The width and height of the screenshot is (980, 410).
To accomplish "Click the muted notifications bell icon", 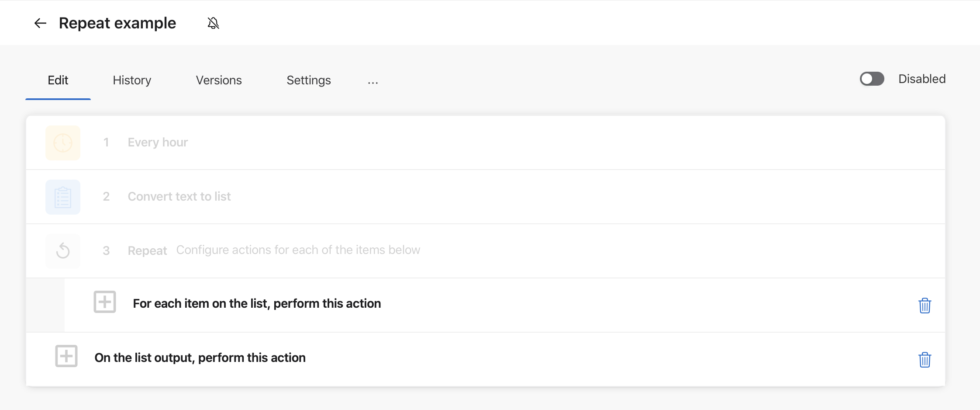I will 213,23.
